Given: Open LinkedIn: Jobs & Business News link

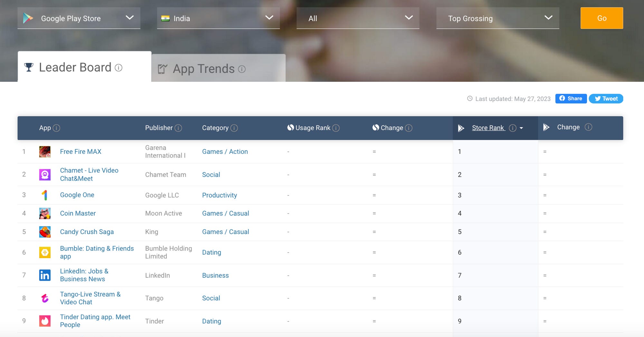Looking at the screenshot, I should [x=84, y=275].
